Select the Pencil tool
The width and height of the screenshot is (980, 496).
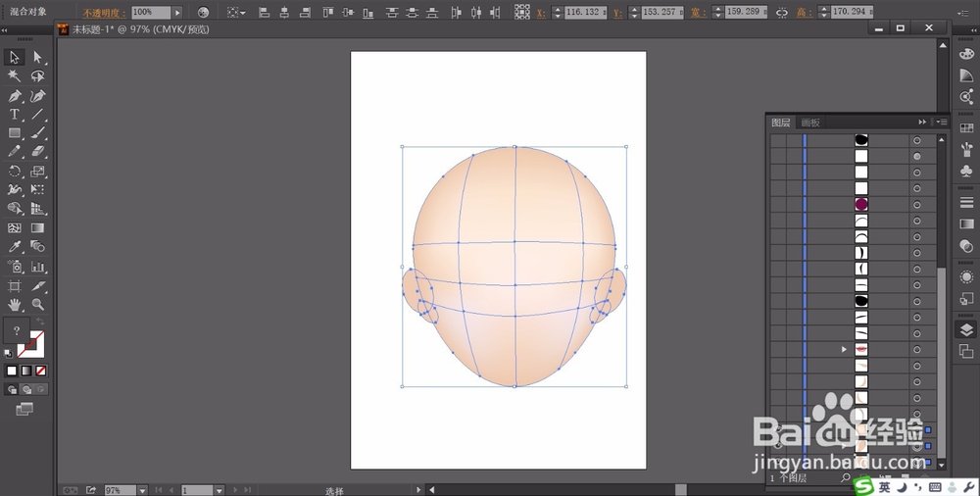pos(15,151)
